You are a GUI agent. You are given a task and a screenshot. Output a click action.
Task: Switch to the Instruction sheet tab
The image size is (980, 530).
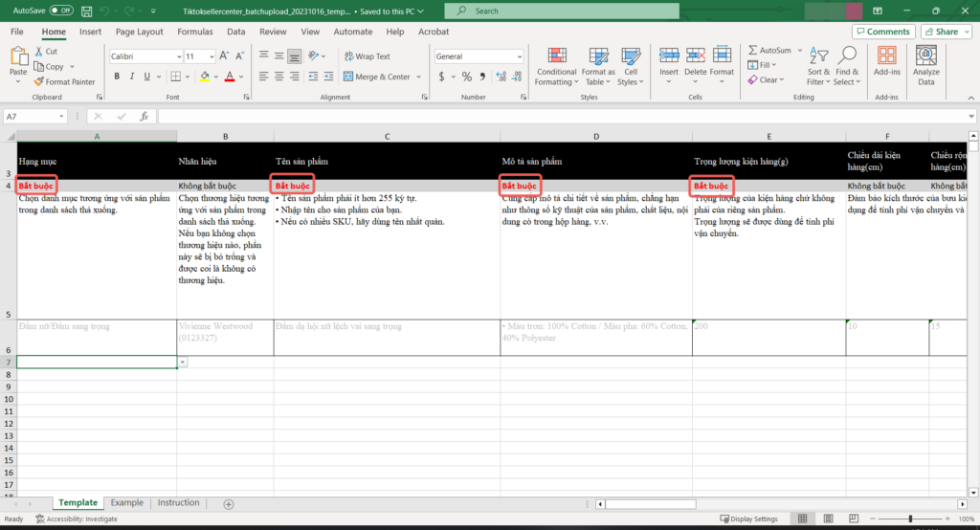click(178, 503)
